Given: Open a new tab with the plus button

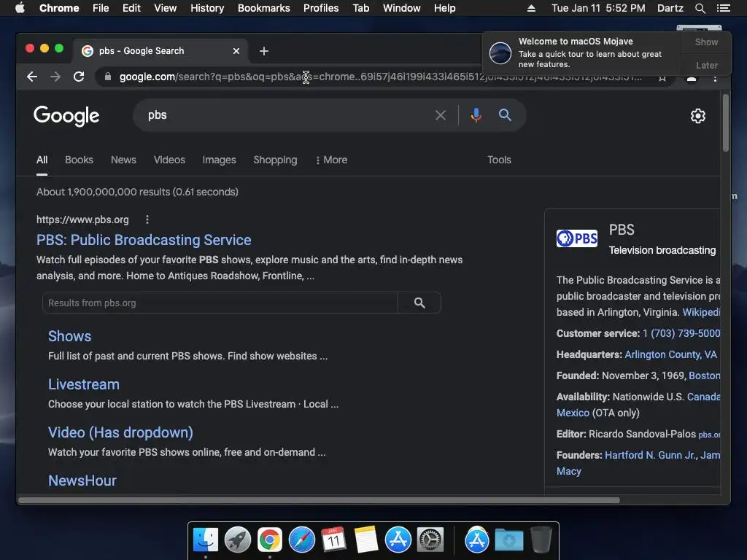Looking at the screenshot, I should [x=264, y=51].
